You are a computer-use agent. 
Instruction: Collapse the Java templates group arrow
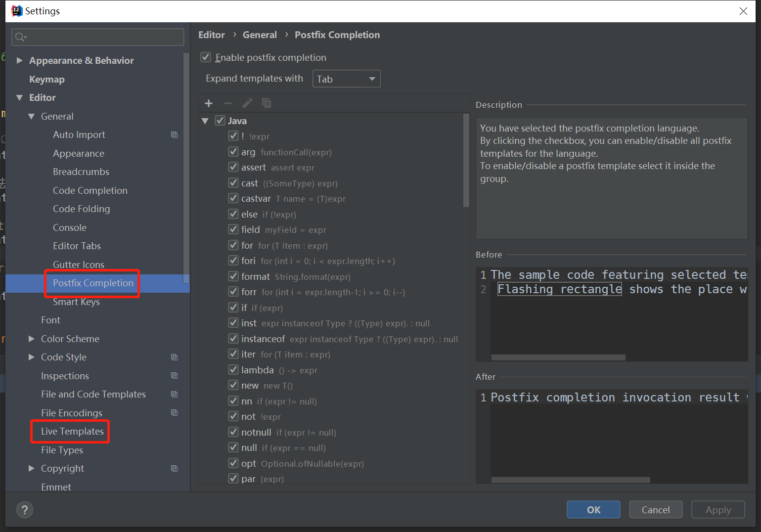(205, 121)
